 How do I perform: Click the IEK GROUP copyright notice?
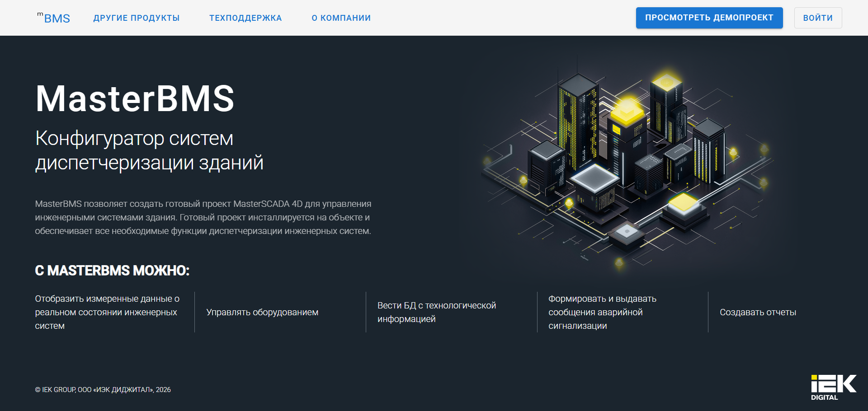click(103, 390)
